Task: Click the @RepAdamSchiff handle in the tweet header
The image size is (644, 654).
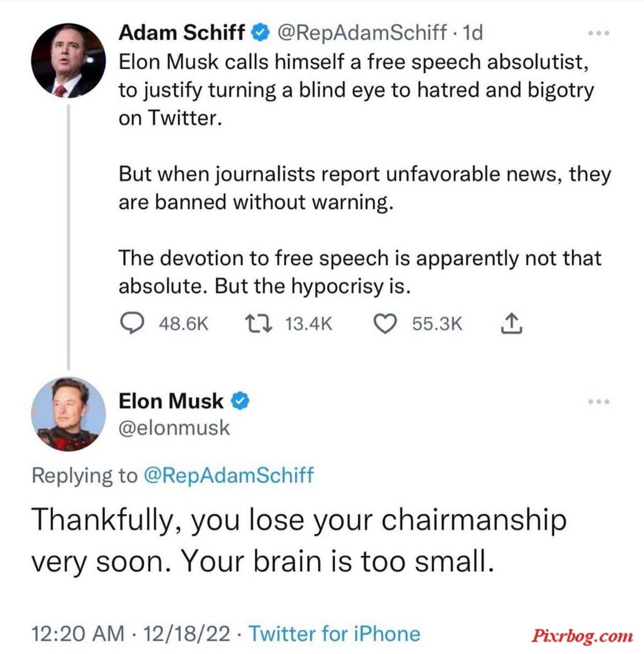Action: tap(362, 32)
